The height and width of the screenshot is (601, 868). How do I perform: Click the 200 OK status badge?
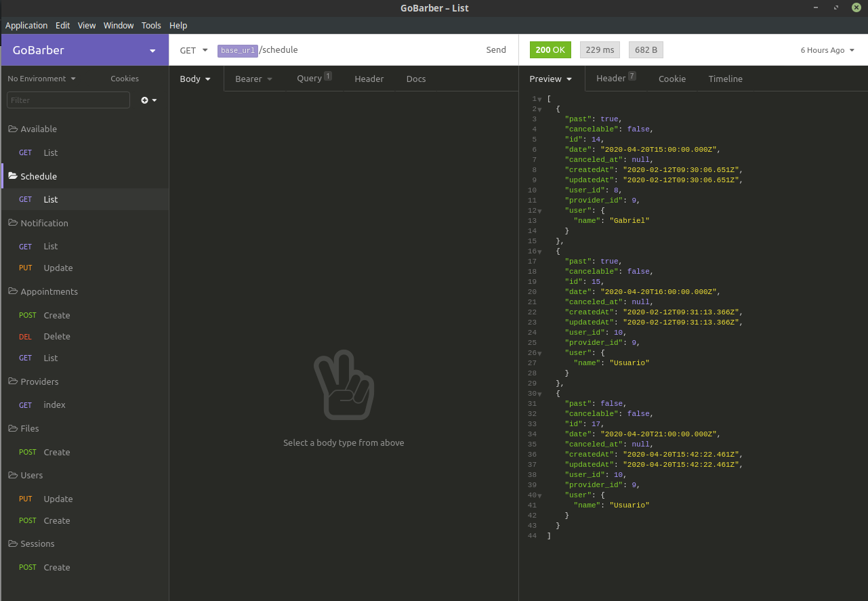[x=550, y=50]
